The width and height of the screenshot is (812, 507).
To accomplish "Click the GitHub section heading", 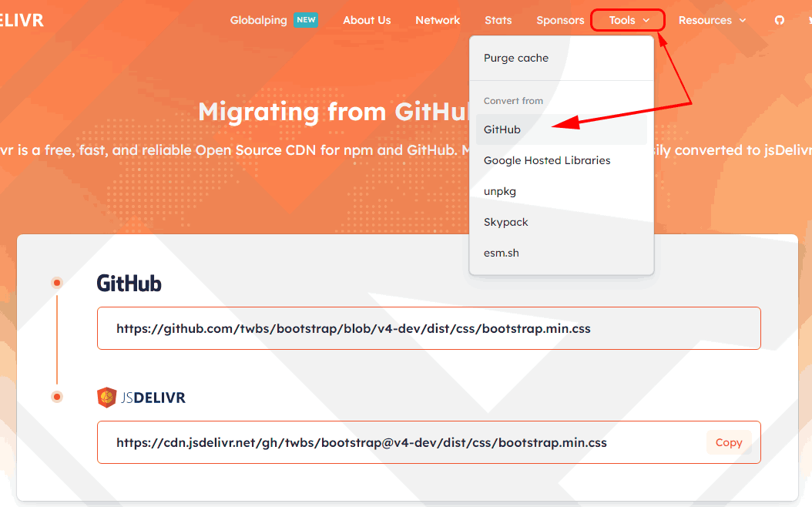I will [x=129, y=284].
